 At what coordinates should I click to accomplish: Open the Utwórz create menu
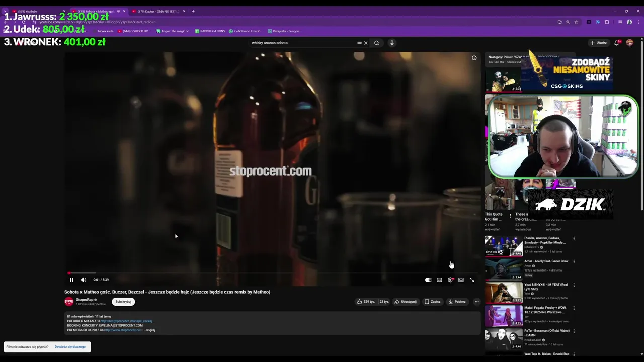599,43
